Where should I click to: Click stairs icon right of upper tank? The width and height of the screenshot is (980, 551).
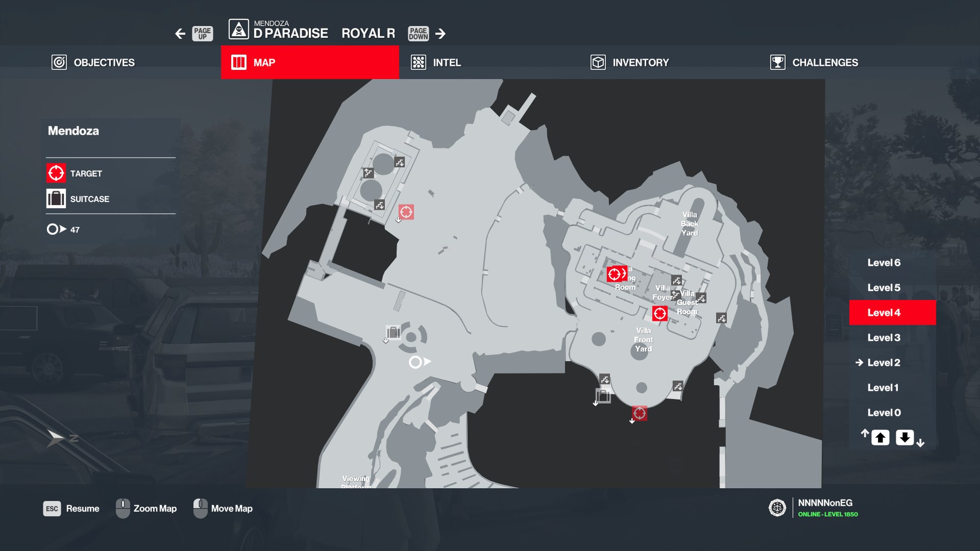[400, 163]
